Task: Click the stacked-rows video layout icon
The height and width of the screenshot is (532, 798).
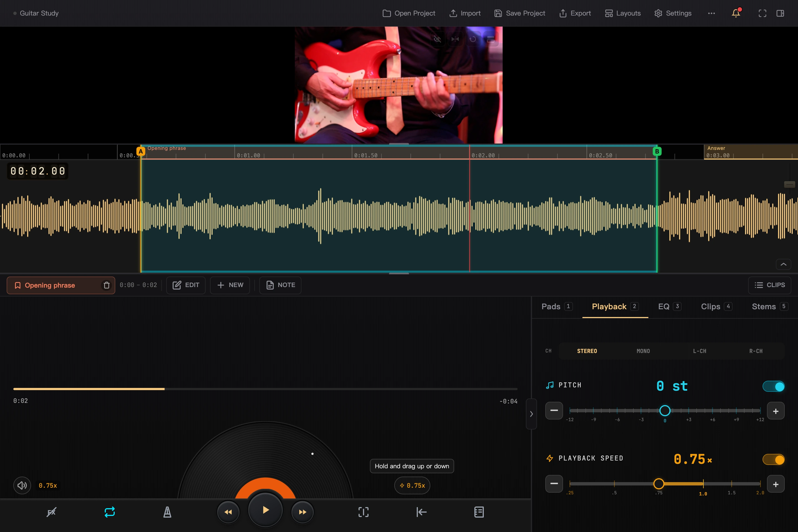Action: click(491, 39)
